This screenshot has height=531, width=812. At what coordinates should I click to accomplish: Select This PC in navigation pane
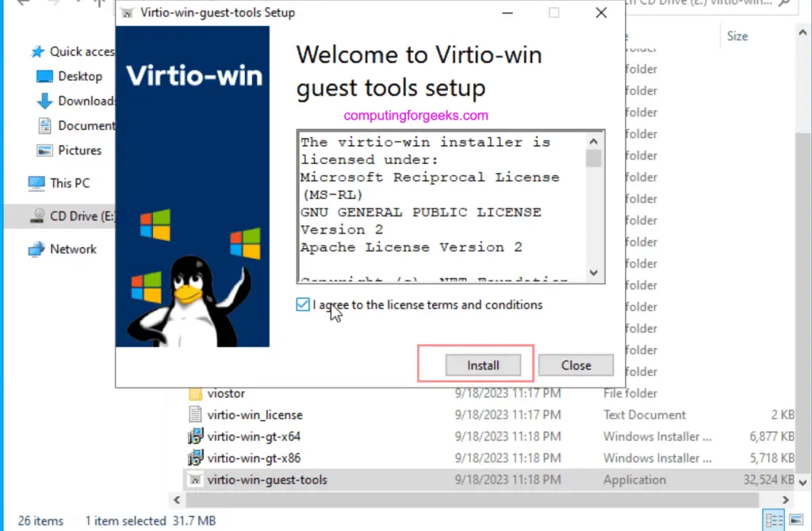70,183
